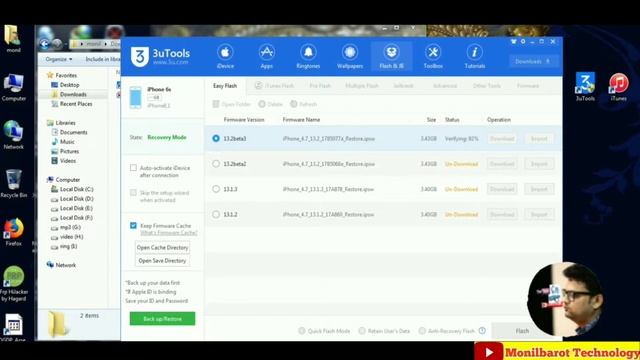Open the Computer desktop icon
This screenshot has height=360, width=640.
13,87
